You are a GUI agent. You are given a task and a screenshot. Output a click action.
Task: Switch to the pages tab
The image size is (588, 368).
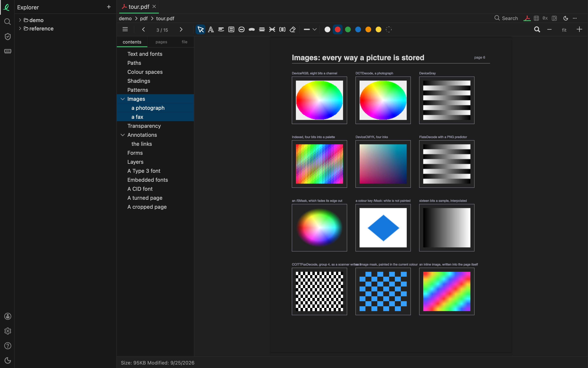click(x=161, y=42)
